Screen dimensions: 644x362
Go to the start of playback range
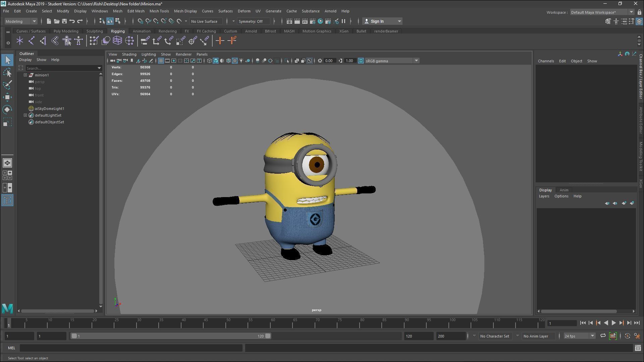pyautogui.click(x=583, y=323)
